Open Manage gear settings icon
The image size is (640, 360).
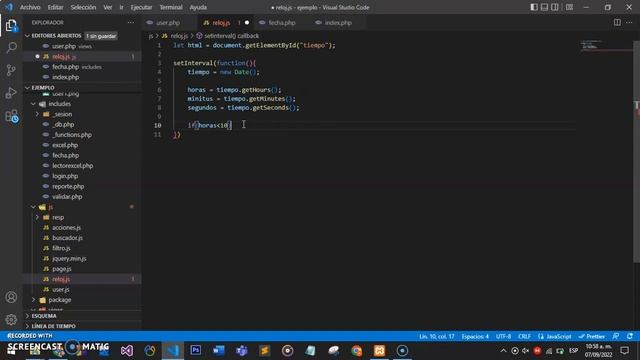pos(11,319)
